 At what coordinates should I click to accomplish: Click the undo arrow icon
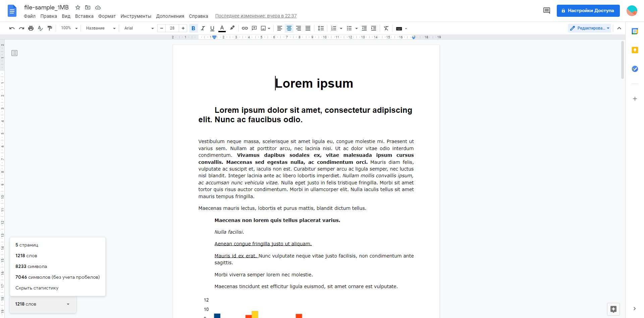(12, 28)
